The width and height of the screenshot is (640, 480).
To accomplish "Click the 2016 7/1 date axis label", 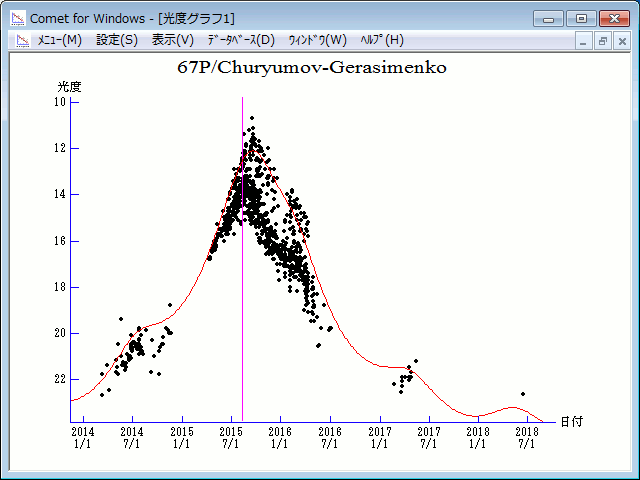I will pyautogui.click(x=330, y=438).
